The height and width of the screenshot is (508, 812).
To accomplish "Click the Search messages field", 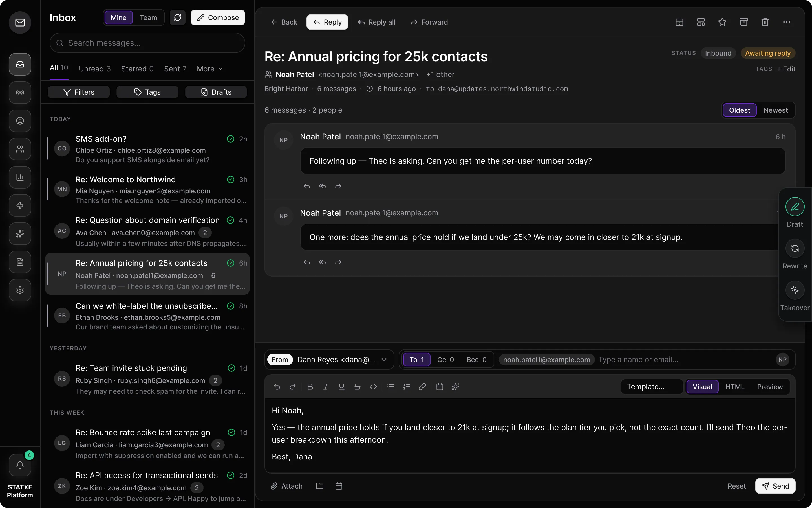I will (147, 43).
